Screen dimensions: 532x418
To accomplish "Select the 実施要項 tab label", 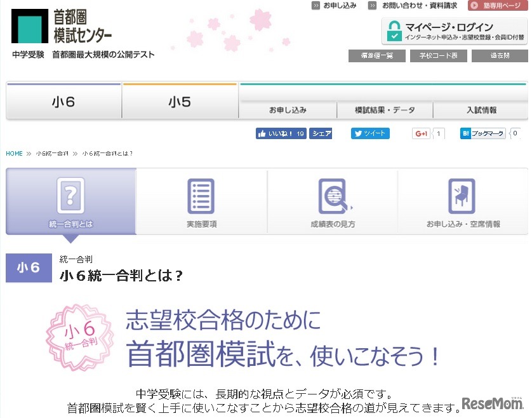I will pyautogui.click(x=201, y=224).
